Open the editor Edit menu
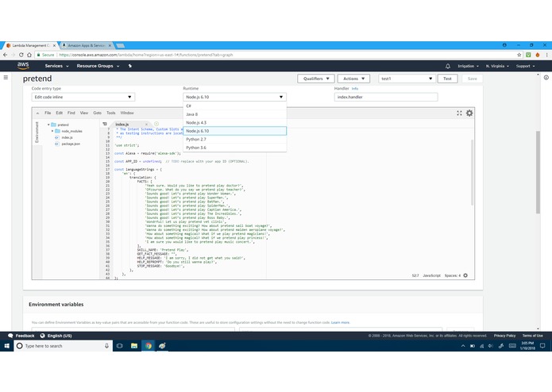This screenshot has width=552, height=392. click(x=59, y=113)
